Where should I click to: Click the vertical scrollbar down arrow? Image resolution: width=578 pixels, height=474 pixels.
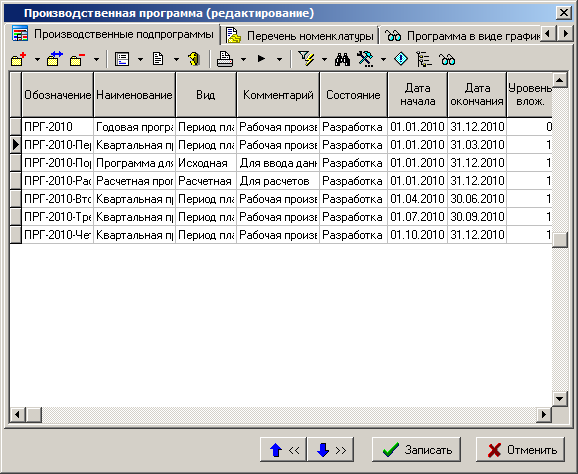[x=560, y=398]
